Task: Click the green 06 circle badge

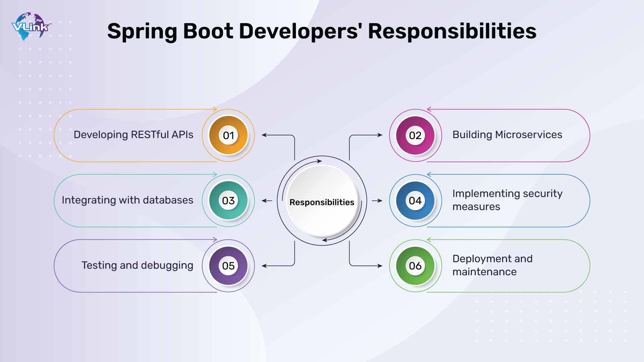Action: 415,266
